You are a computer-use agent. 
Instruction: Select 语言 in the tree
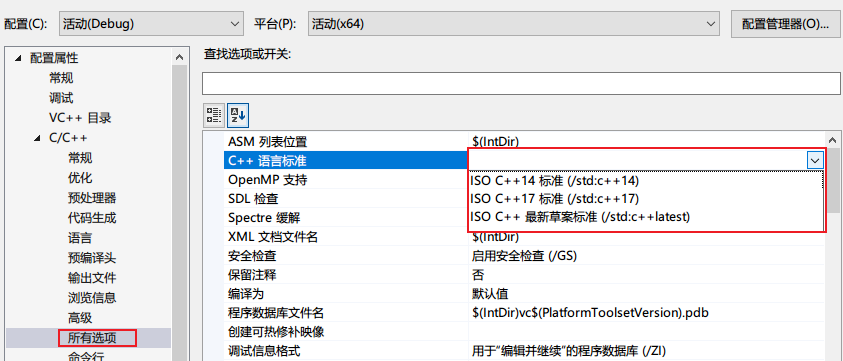pyautogui.click(x=80, y=238)
